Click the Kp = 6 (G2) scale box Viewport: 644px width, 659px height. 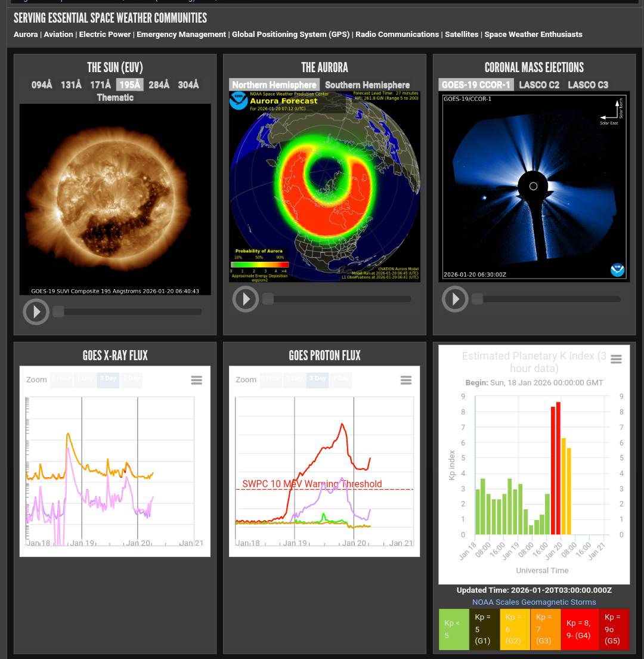pyautogui.click(x=515, y=629)
